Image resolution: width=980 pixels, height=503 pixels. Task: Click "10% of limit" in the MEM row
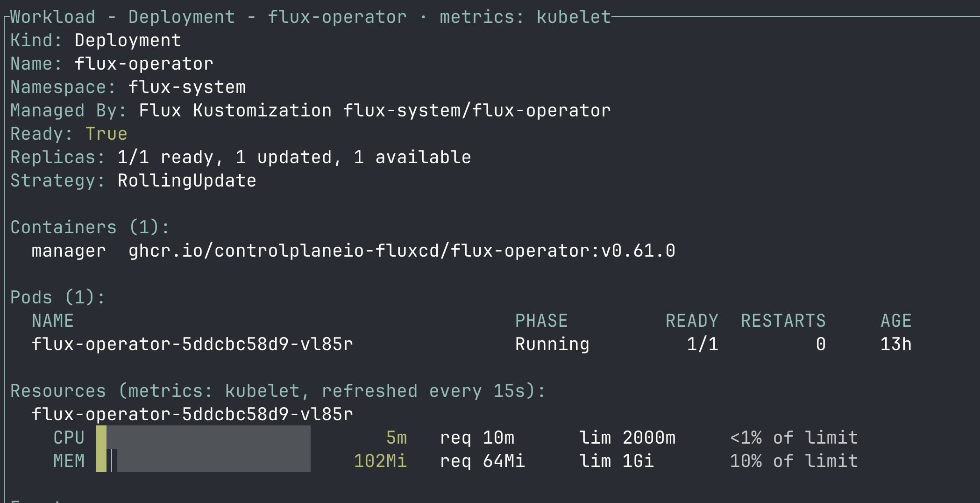coord(794,461)
